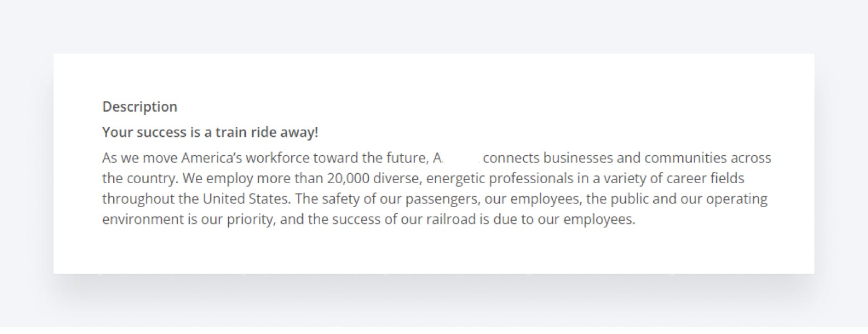868x334 pixels.
Task: Click the word 'environment' starting the last line
Action: [142, 219]
